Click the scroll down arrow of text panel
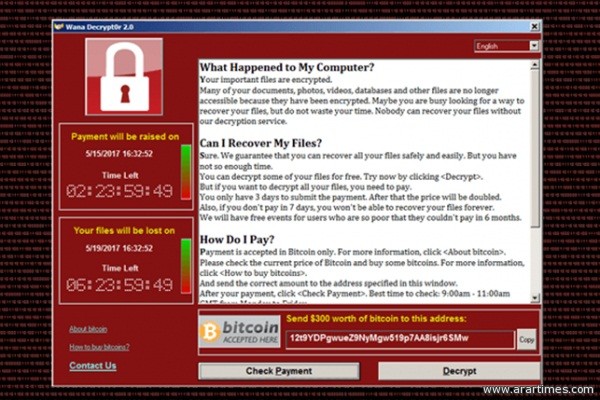The width and height of the screenshot is (600, 400). click(535, 298)
